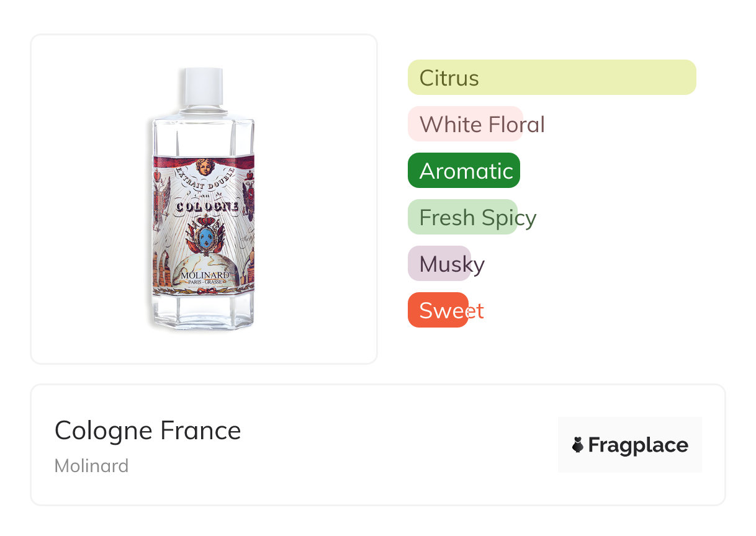Click the cherub face on the bottle label
Screen dimensions: 756x536
(205, 166)
